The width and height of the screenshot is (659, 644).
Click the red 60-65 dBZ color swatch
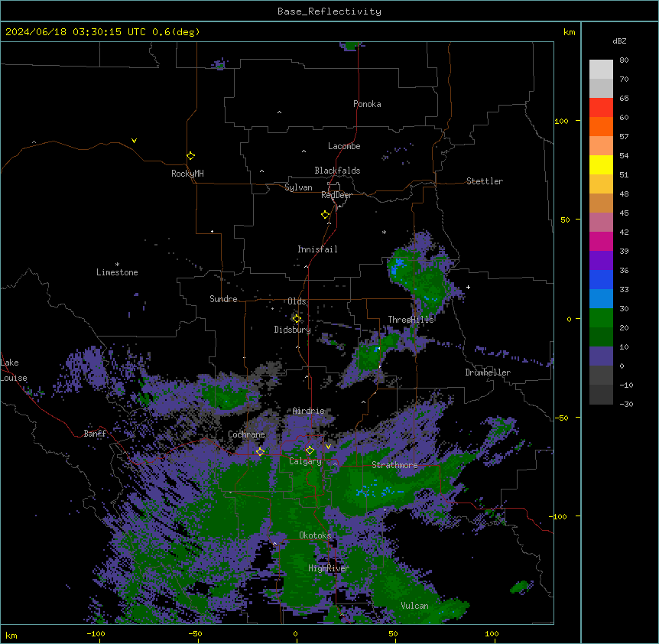click(601, 107)
